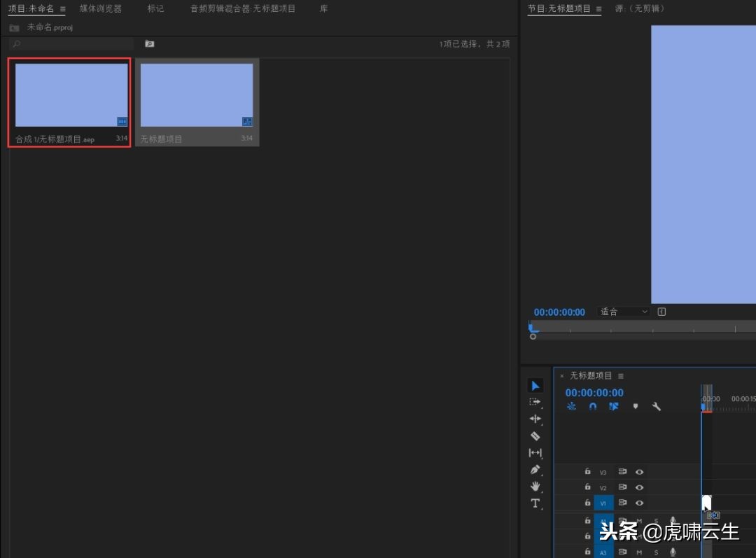Viewport: 756px width, 558px height.
Task: Solo audio track A3
Action: (656, 552)
